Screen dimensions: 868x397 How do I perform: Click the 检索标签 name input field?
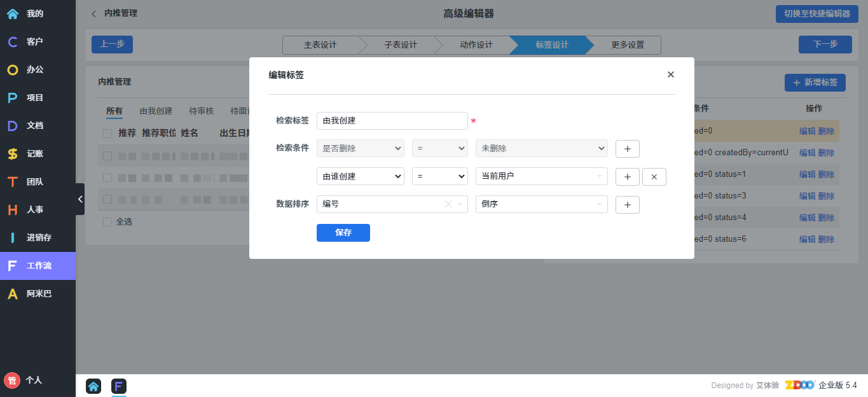pos(392,121)
